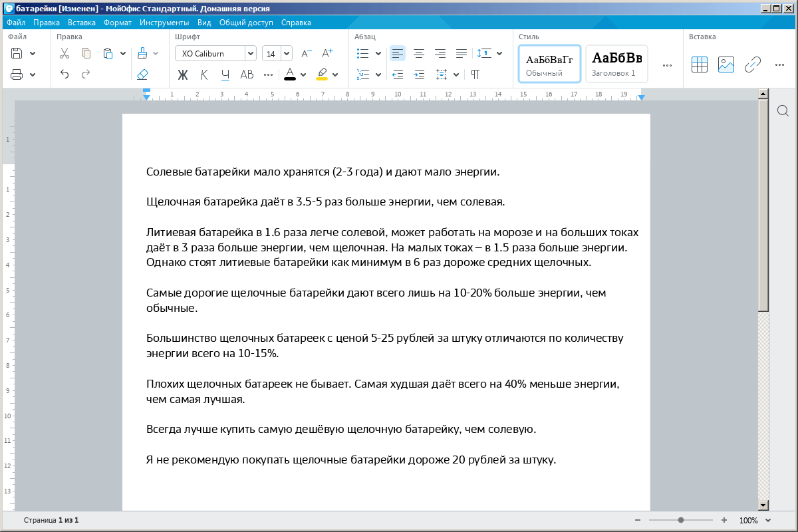Toggle bold Ж formatting
798x532 pixels.
click(x=183, y=74)
